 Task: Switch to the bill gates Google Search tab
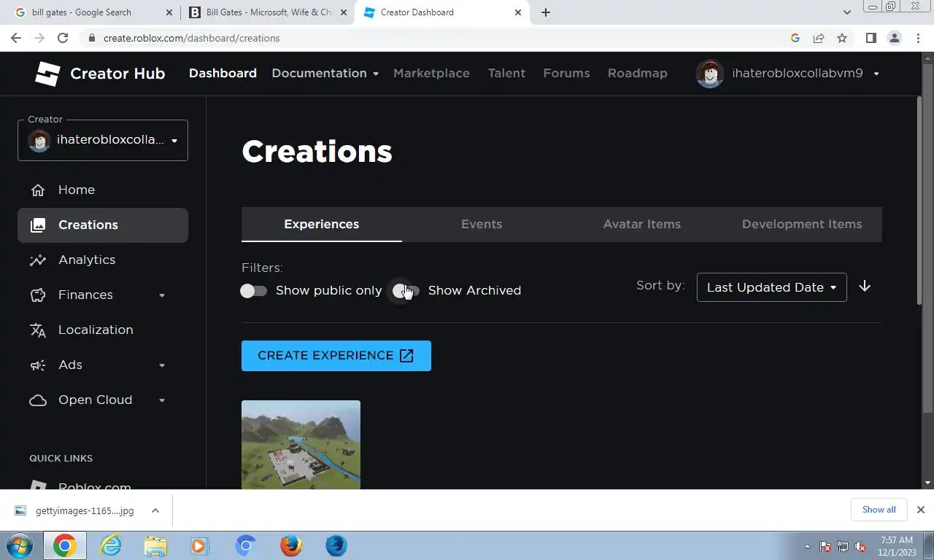coord(94,12)
